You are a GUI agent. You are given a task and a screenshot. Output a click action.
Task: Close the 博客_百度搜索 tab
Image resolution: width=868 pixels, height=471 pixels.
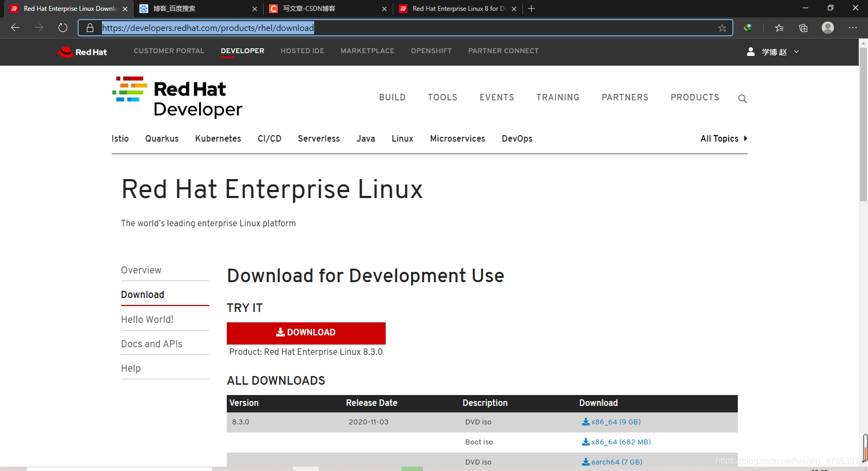point(254,9)
